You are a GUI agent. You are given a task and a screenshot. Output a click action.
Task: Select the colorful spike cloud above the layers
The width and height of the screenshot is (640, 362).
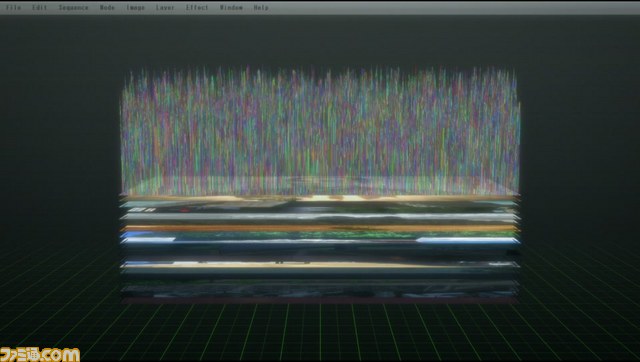click(320, 131)
